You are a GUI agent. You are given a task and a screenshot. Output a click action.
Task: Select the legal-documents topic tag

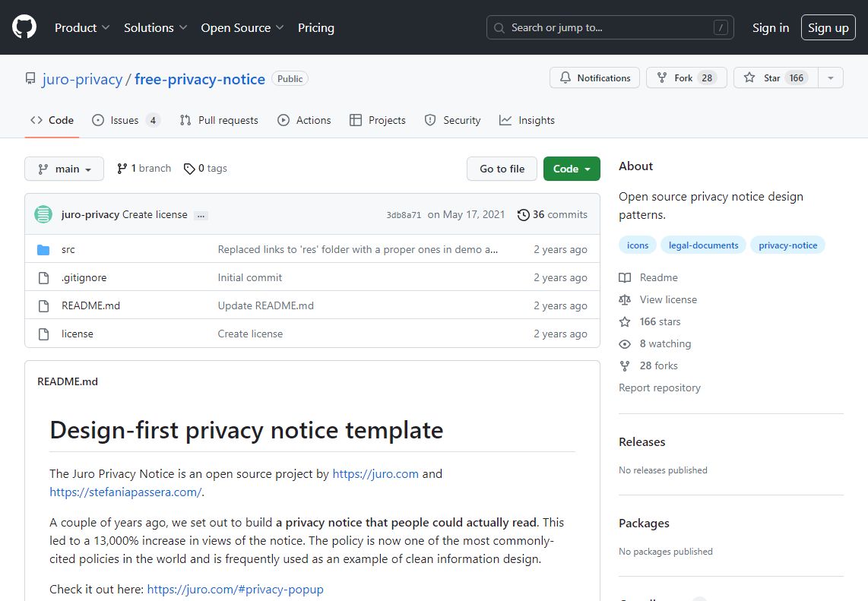tap(704, 245)
